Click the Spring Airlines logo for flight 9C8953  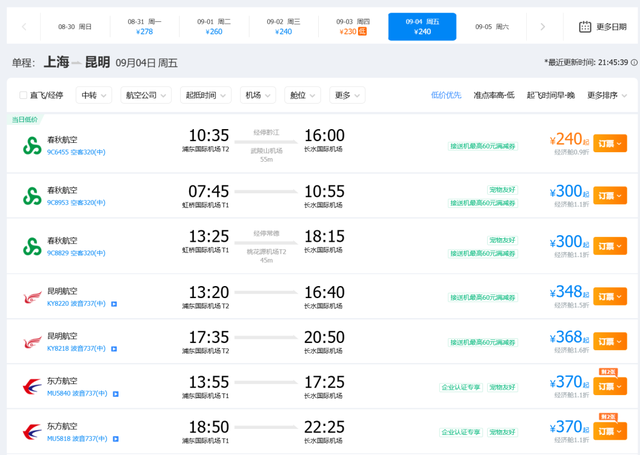tap(32, 196)
